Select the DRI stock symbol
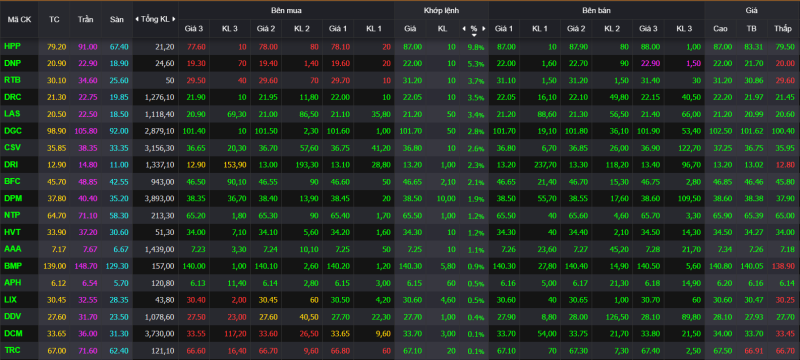This screenshot has width=800, height=360. coord(11,165)
